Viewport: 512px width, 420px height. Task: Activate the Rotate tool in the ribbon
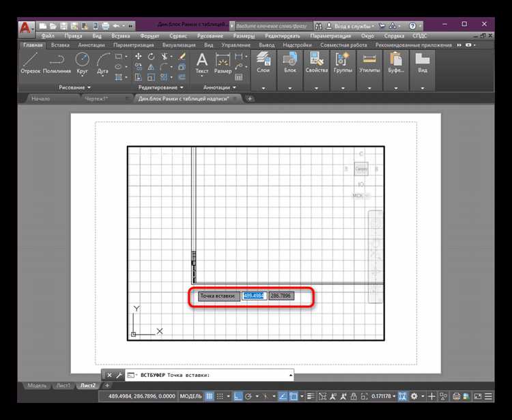[x=151, y=57]
